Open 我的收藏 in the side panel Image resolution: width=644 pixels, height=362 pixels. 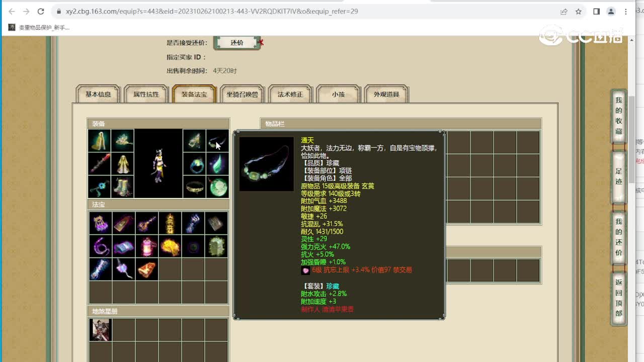(x=618, y=116)
